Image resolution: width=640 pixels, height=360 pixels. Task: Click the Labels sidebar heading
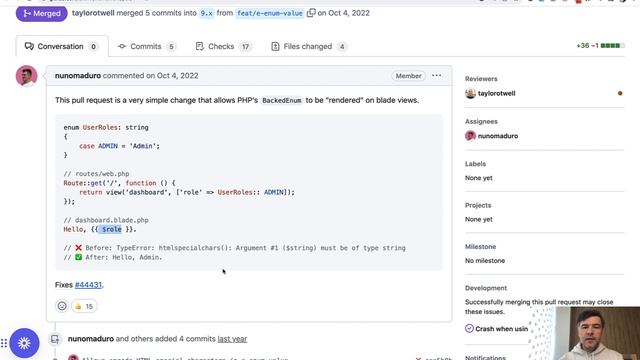(x=476, y=164)
